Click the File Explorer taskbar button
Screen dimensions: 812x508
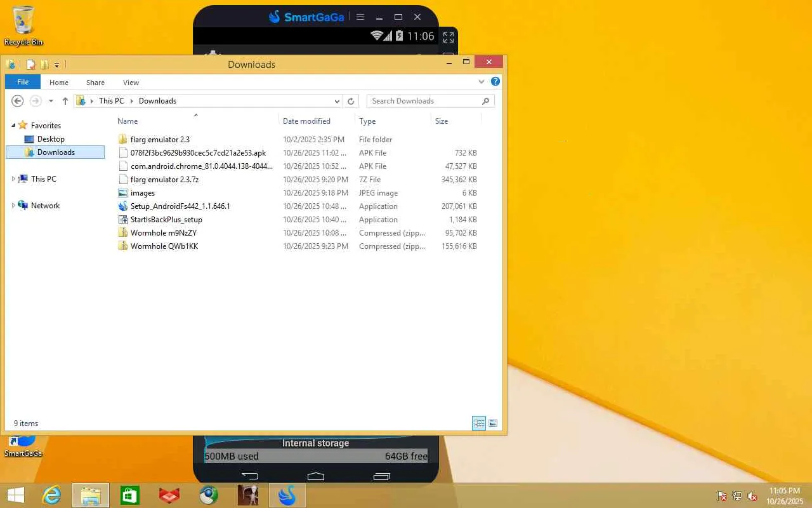click(91, 495)
